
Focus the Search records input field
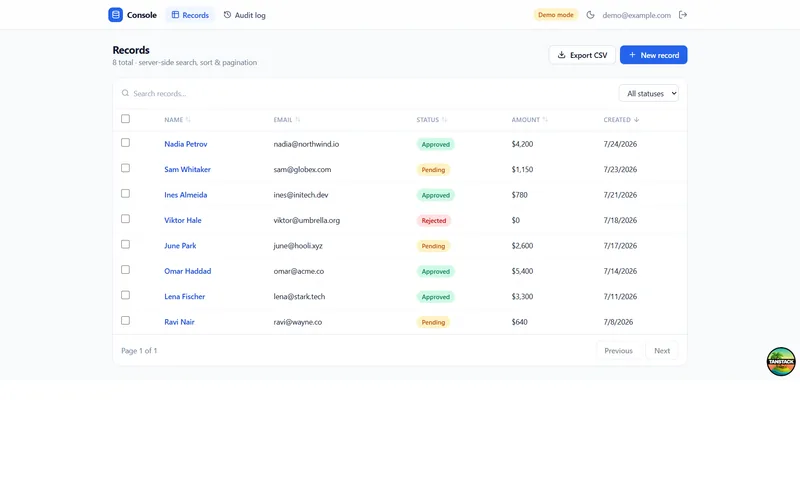pos(367,93)
